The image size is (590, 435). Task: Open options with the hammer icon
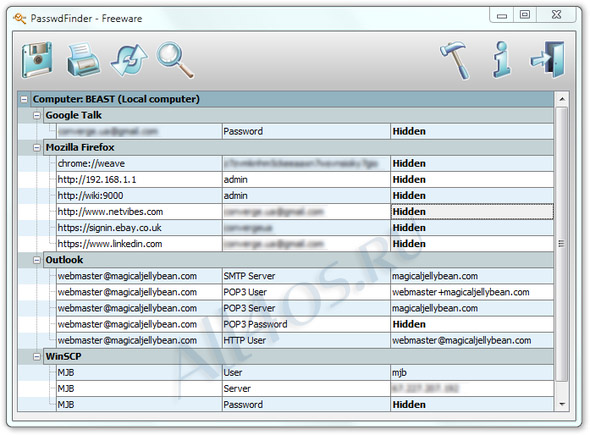point(455,61)
